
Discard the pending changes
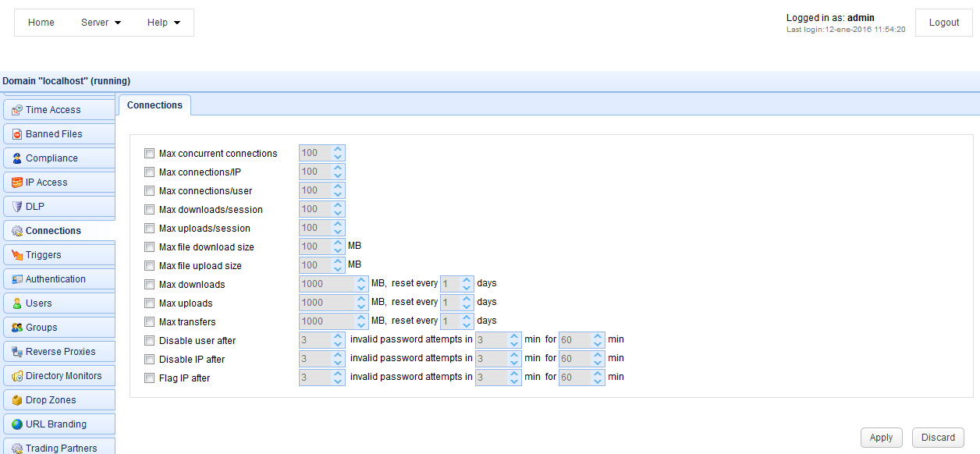pyautogui.click(x=937, y=438)
